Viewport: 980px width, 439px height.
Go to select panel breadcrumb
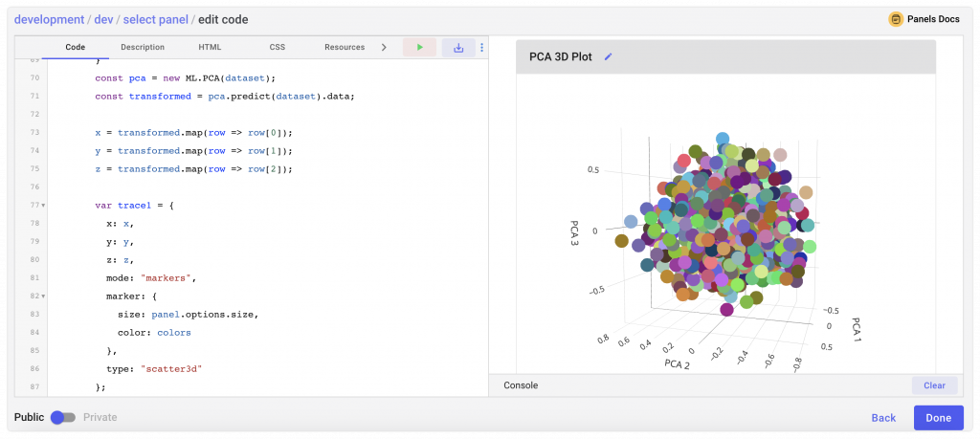click(x=156, y=19)
